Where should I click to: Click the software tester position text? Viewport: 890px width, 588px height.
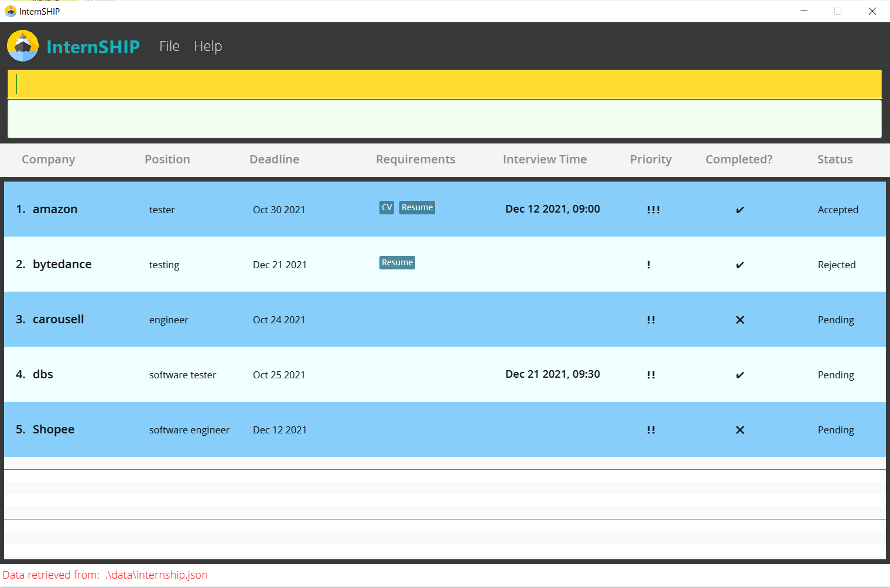(183, 375)
